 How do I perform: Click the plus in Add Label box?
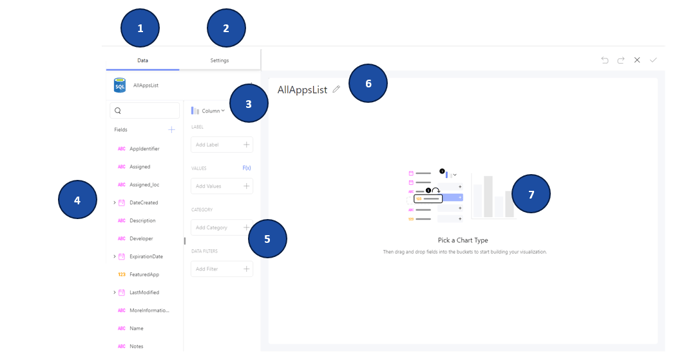(x=247, y=144)
